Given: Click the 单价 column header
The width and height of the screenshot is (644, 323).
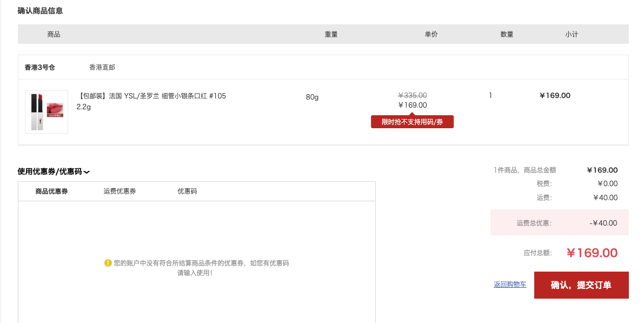Looking at the screenshot, I should pos(431,35).
